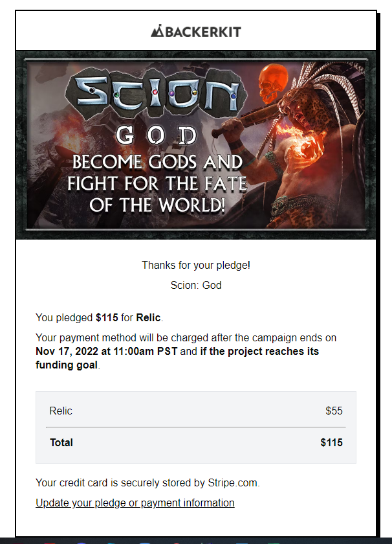
Task: Click the "GOD" lettering in the banner
Action: 157,135
